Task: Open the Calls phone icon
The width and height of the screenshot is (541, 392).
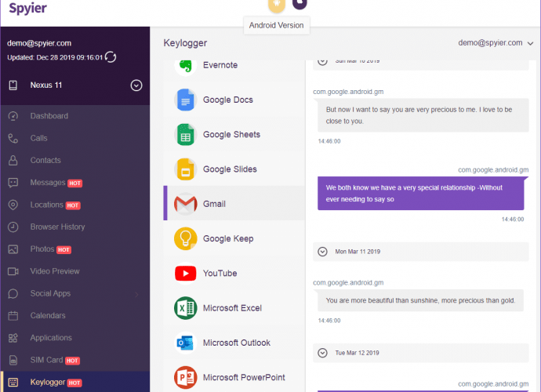Action: [13, 138]
